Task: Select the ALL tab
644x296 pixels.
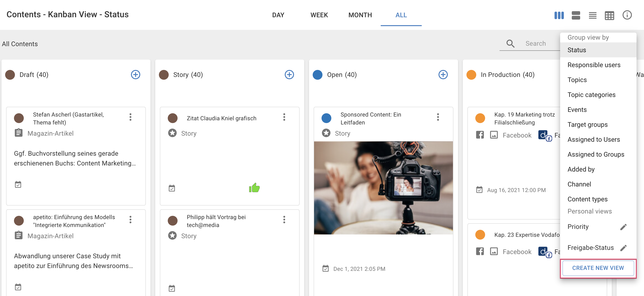Action: (x=401, y=15)
